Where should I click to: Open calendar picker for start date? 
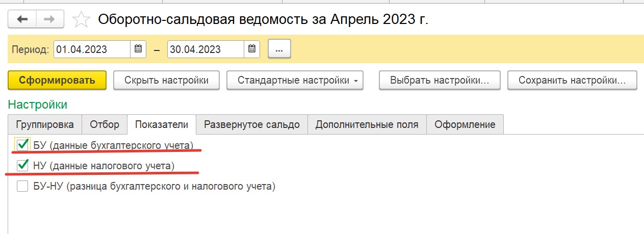pyautogui.click(x=138, y=49)
